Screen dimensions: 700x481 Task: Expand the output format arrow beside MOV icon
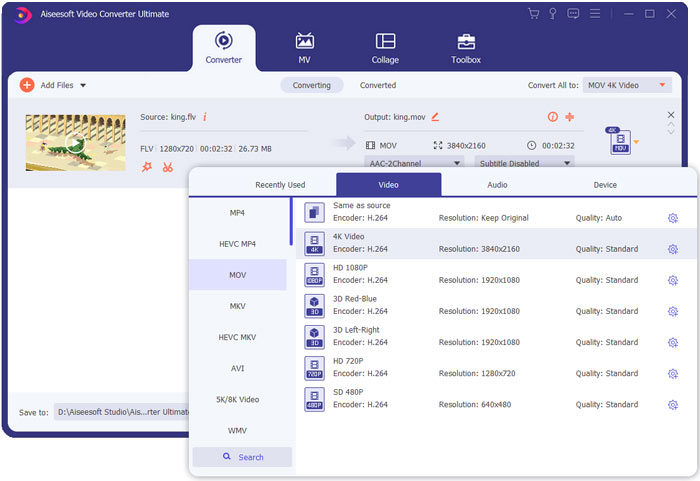click(636, 142)
